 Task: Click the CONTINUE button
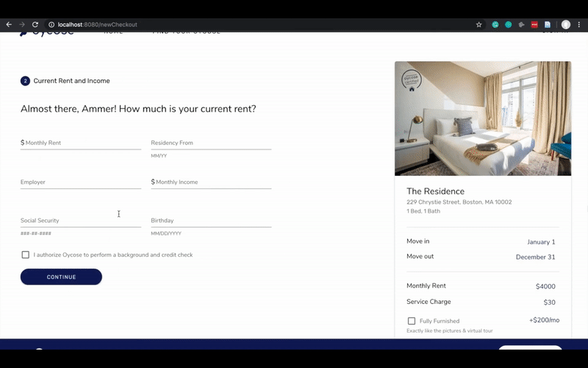61,277
